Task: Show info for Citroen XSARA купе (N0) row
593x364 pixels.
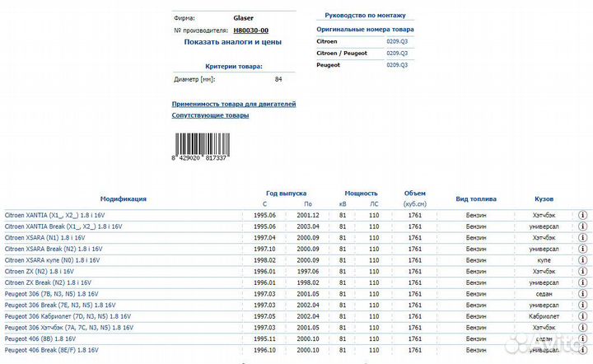Action: click(583, 259)
